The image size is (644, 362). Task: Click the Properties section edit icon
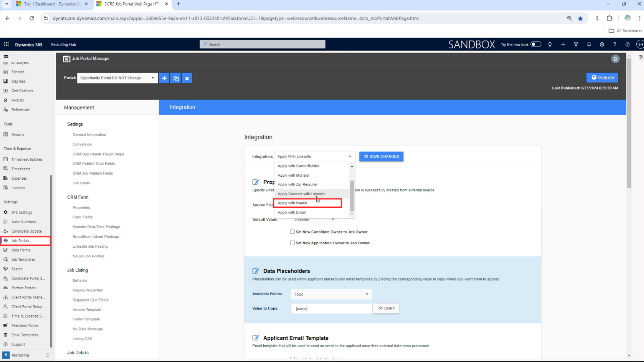[x=256, y=182]
